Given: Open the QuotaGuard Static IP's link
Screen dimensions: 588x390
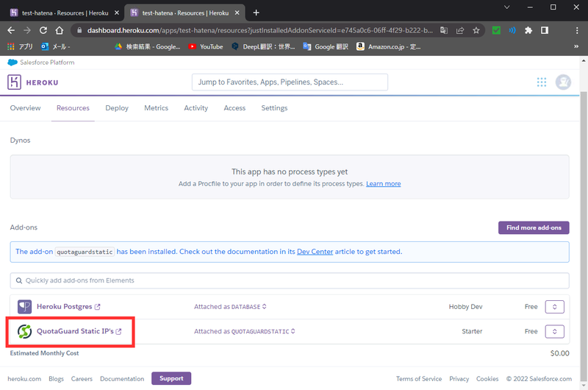Looking at the screenshot, I should pyautogui.click(x=75, y=331).
